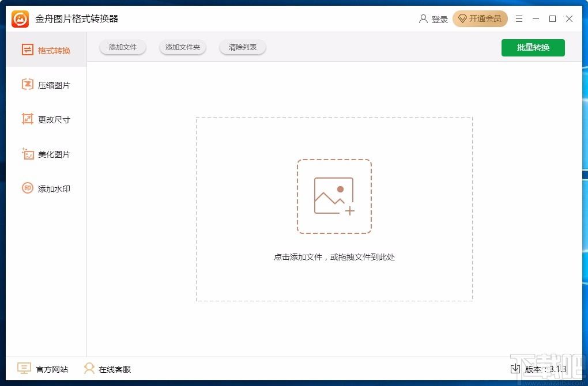Open the 添加水印 watermark tool
Screen dimensions: 588x386
46,188
